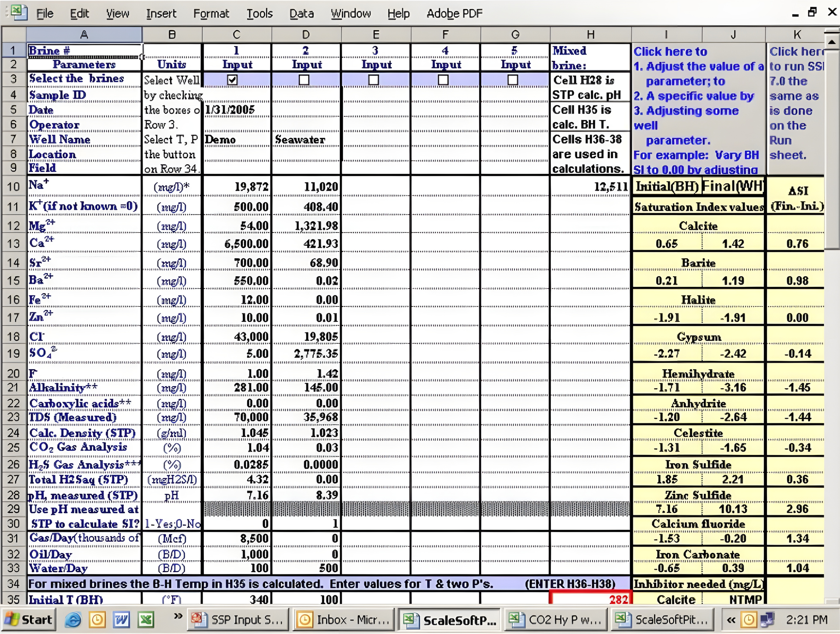This screenshot has width=840, height=634.
Task: Expand the quick launch overflow chevron
Action: [x=178, y=616]
